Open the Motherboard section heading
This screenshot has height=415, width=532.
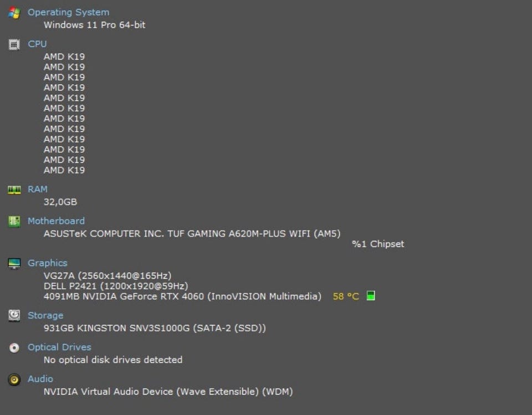[x=56, y=221]
